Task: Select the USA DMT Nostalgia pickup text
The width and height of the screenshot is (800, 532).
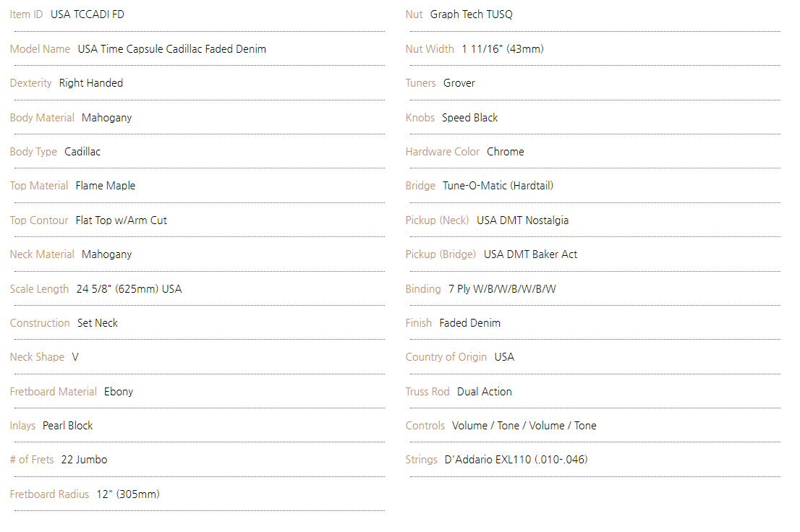Action: [x=522, y=220]
